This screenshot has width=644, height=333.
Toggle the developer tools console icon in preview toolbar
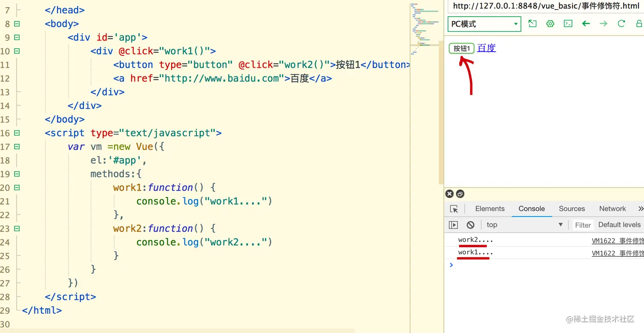[568, 24]
